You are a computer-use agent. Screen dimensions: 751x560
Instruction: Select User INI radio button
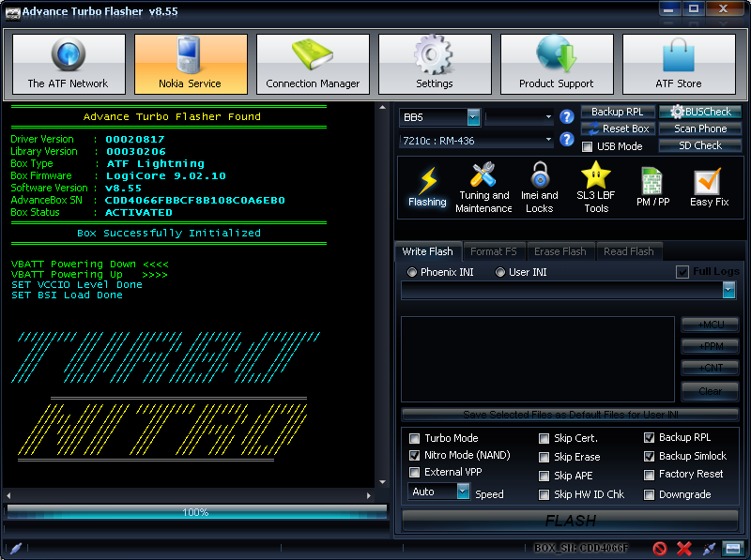tap(500, 272)
